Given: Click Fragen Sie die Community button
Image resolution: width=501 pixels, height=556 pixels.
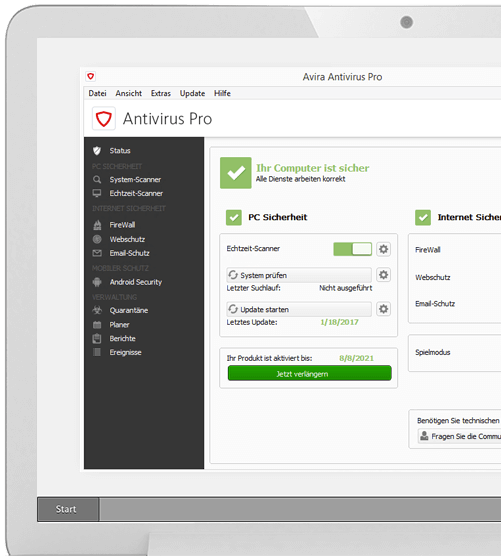Looking at the screenshot, I should (x=460, y=436).
